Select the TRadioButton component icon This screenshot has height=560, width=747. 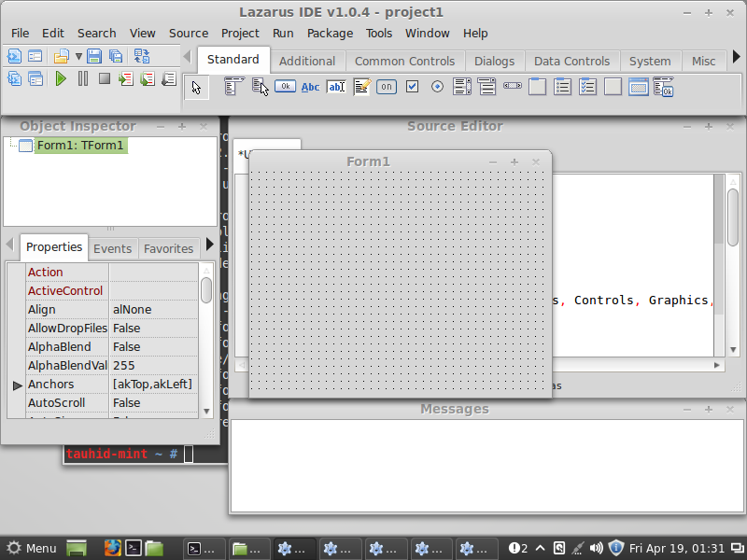click(437, 87)
